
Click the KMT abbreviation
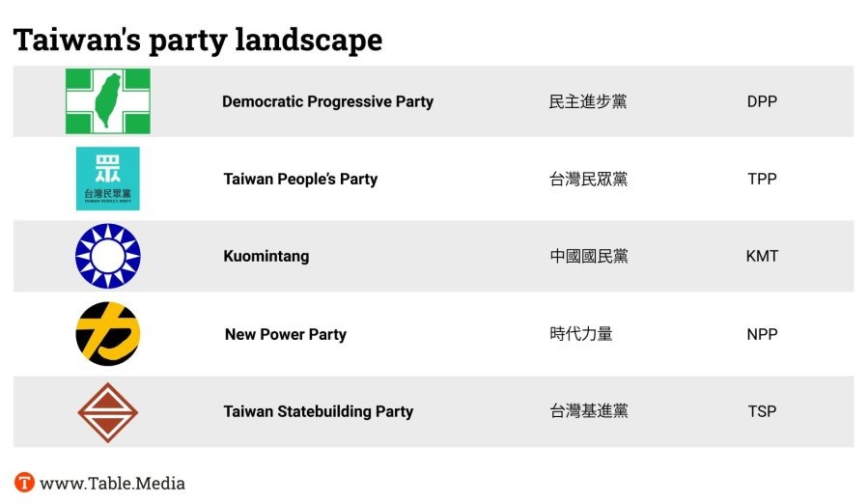point(762,256)
